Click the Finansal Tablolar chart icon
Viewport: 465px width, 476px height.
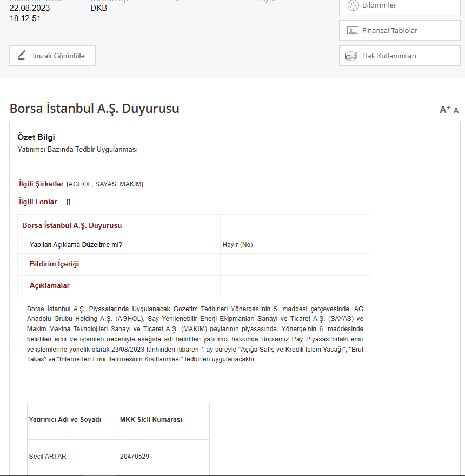coord(353,31)
